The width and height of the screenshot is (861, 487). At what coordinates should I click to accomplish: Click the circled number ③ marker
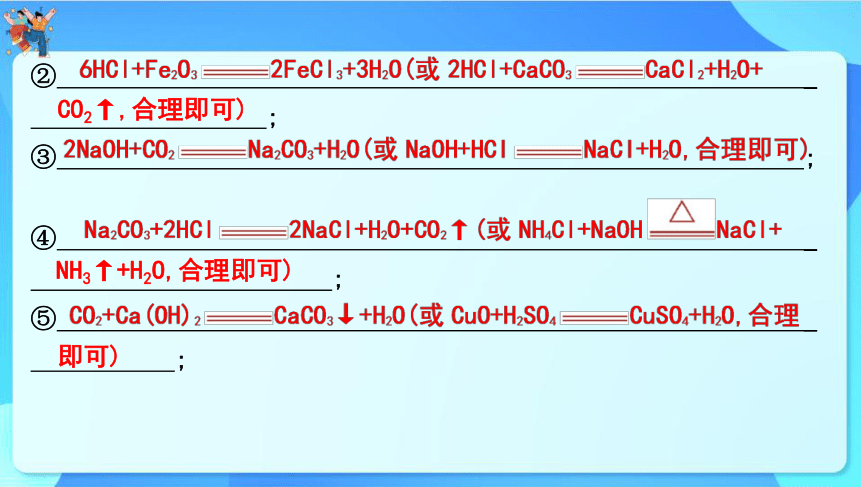(43, 156)
